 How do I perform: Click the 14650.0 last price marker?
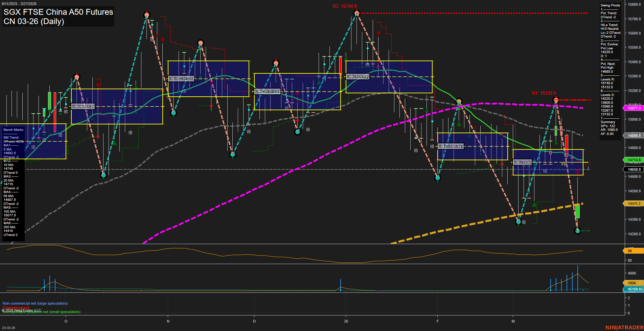633,169
